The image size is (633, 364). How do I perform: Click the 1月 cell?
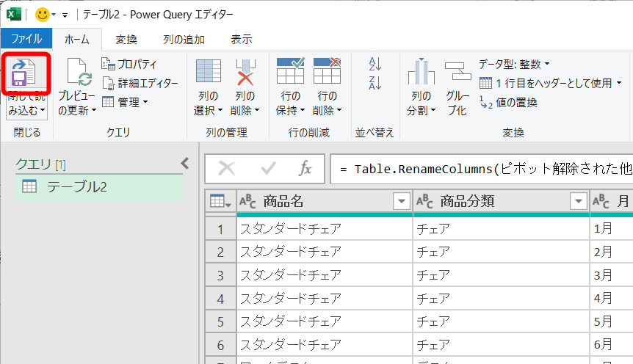coord(612,229)
